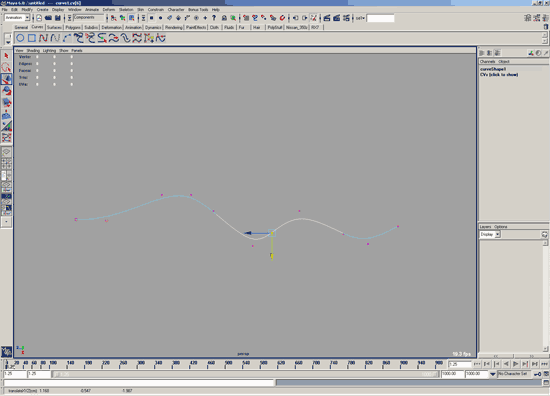Open the viewport Panels menu

[x=77, y=51]
